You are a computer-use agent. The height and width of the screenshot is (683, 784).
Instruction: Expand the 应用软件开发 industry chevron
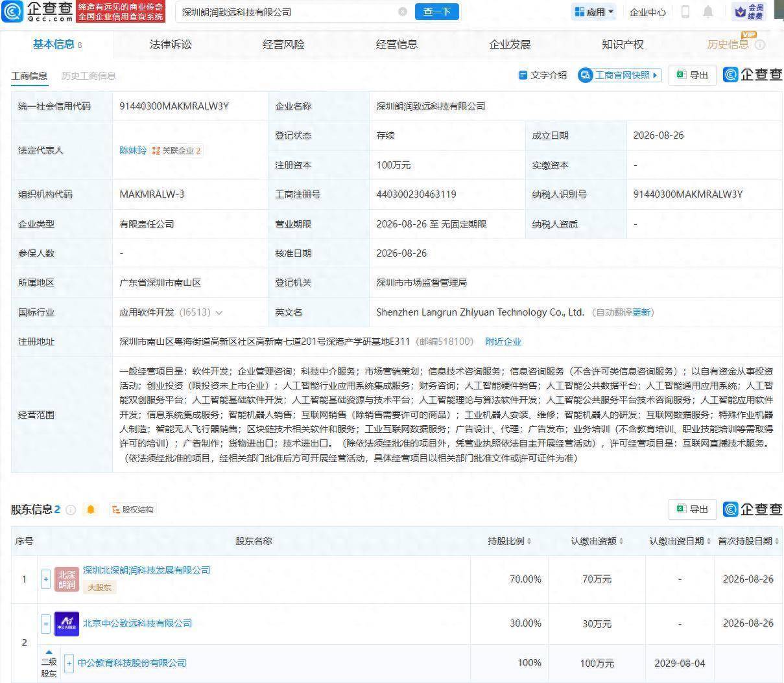point(219,313)
